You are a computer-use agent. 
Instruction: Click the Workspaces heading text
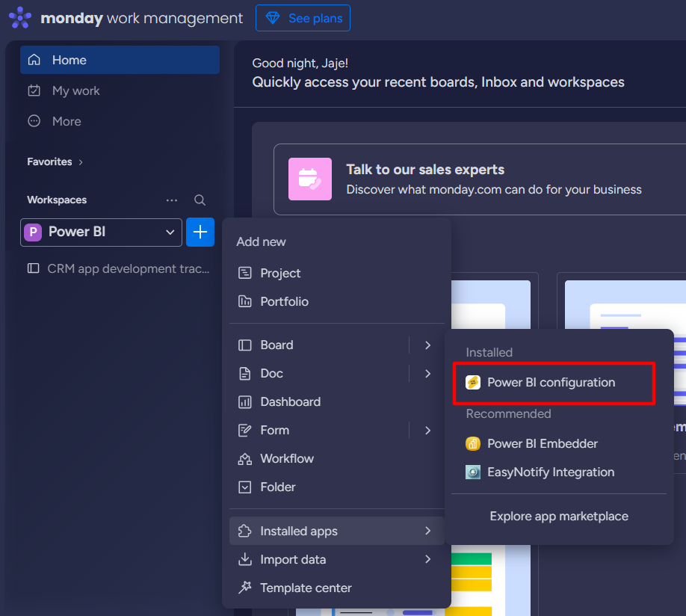tap(57, 200)
